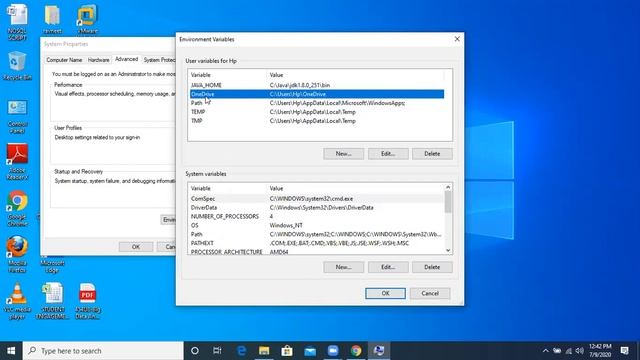Select the system Path variable row
This screenshot has height=360, width=640.
tap(317, 234)
